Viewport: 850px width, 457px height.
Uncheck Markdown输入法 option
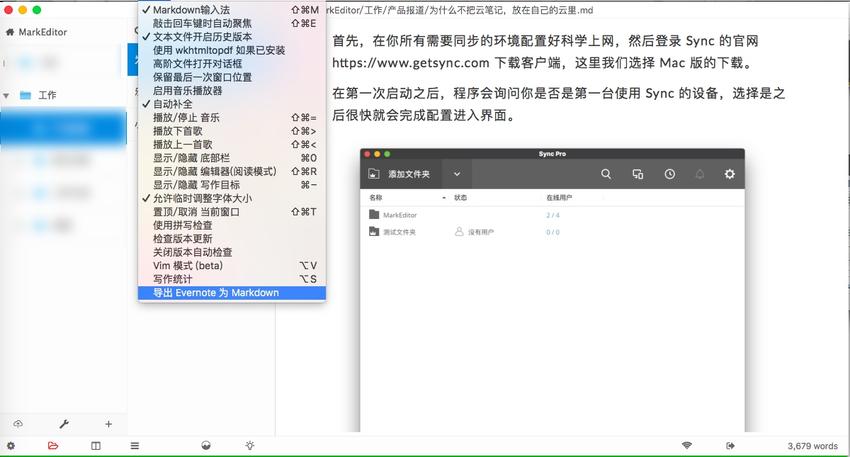232,10
